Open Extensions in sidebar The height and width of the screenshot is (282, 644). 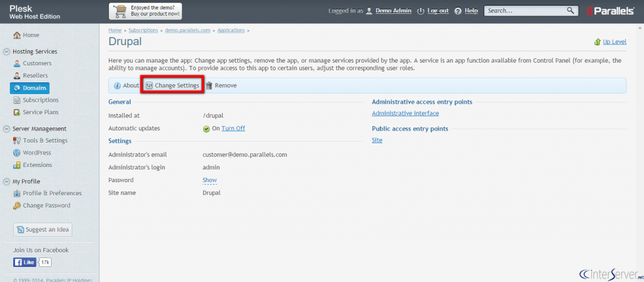(37, 165)
